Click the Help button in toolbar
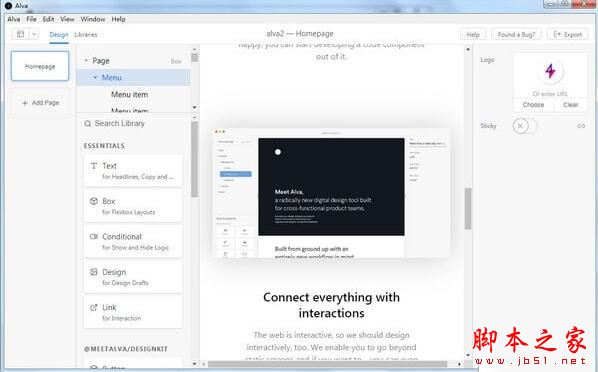598x372 pixels. pyautogui.click(x=473, y=35)
